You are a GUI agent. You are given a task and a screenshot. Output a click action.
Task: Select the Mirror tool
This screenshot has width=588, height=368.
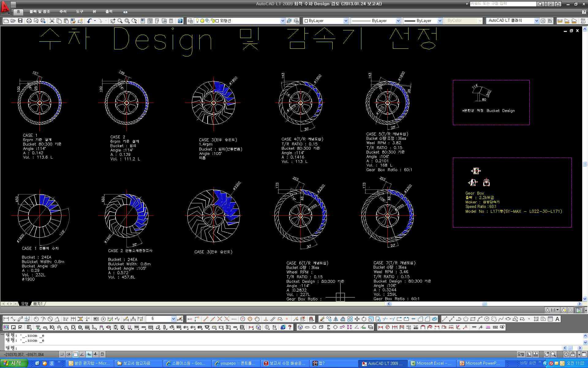(x=336, y=319)
